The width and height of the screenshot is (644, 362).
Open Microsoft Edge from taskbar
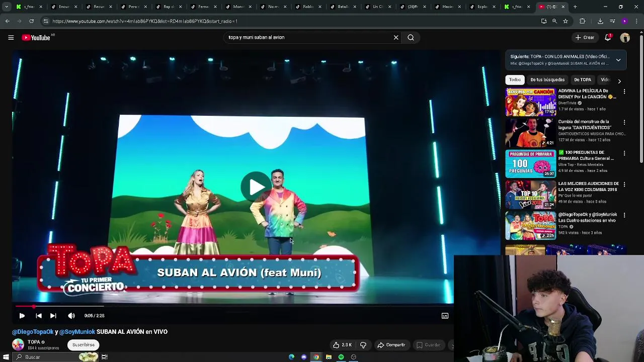(x=291, y=357)
